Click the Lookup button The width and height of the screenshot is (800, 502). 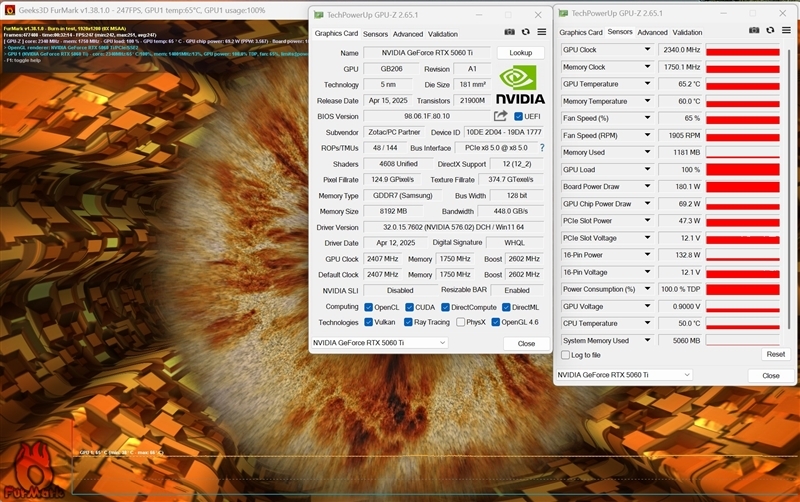520,53
